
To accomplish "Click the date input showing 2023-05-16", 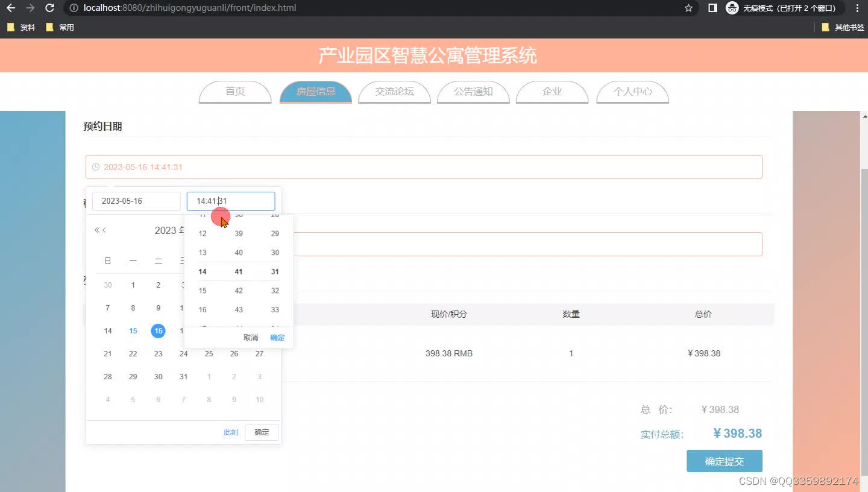I will (136, 201).
